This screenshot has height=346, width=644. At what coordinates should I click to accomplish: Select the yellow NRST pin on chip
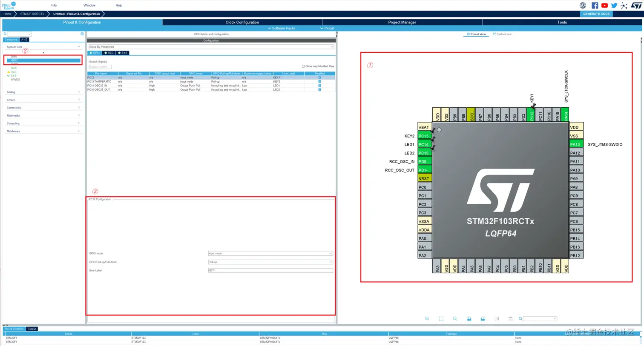tap(425, 178)
